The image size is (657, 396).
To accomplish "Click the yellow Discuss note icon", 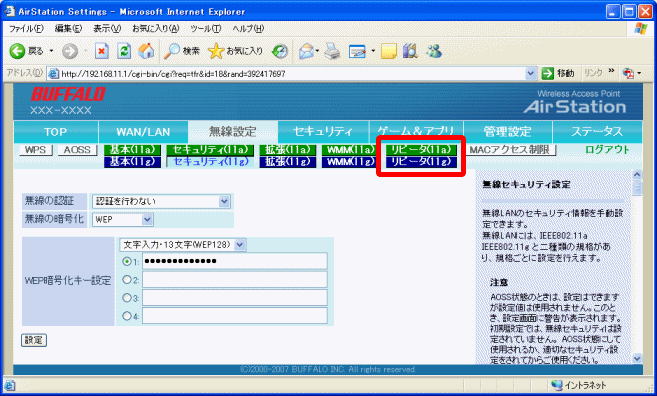I will 388,52.
